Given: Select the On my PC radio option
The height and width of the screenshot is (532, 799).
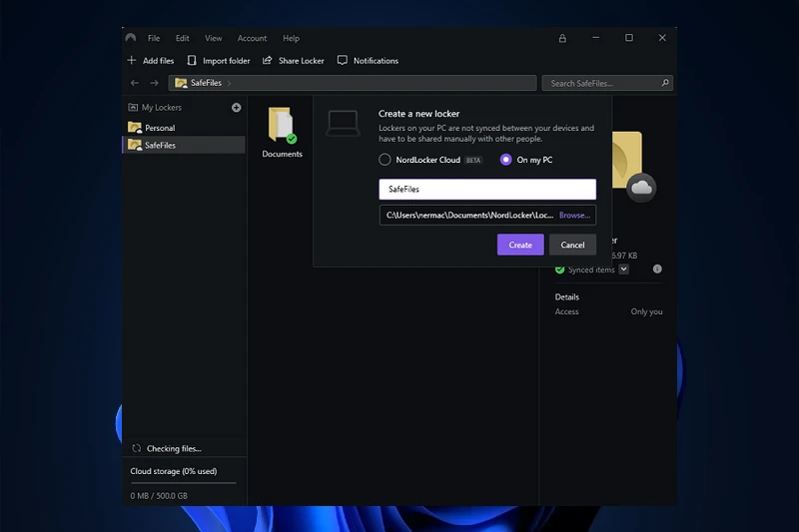Looking at the screenshot, I should [506, 160].
